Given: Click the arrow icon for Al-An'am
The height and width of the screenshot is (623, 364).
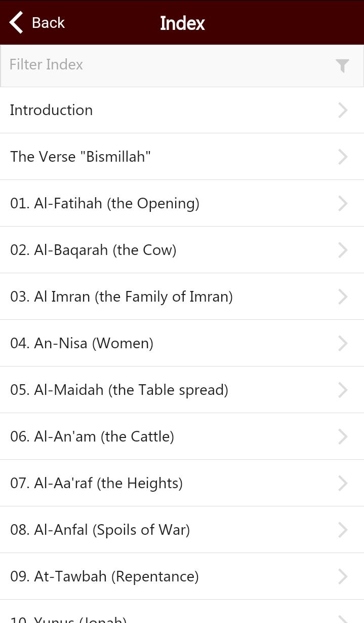Looking at the screenshot, I should pos(343,436).
